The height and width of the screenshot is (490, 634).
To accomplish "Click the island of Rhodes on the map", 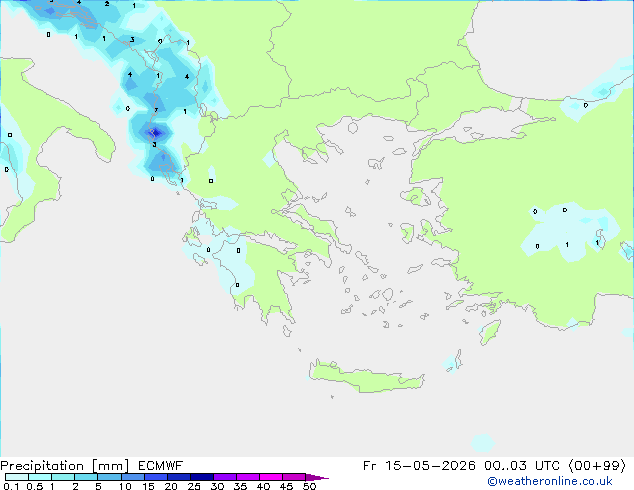I will pyautogui.click(x=490, y=332).
